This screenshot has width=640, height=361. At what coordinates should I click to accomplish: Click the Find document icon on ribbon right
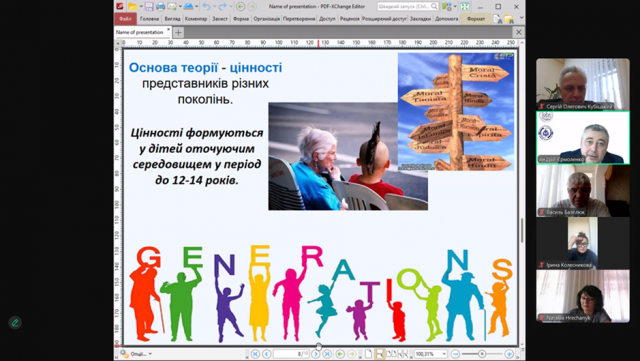(x=497, y=19)
